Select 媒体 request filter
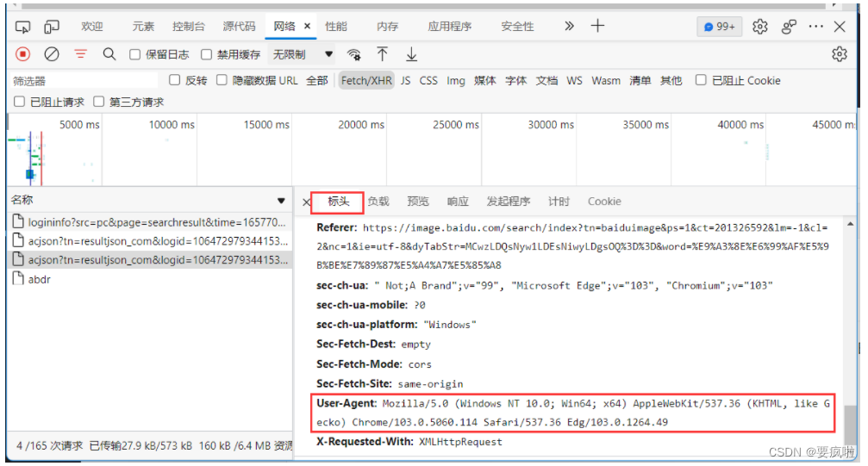 pos(485,80)
